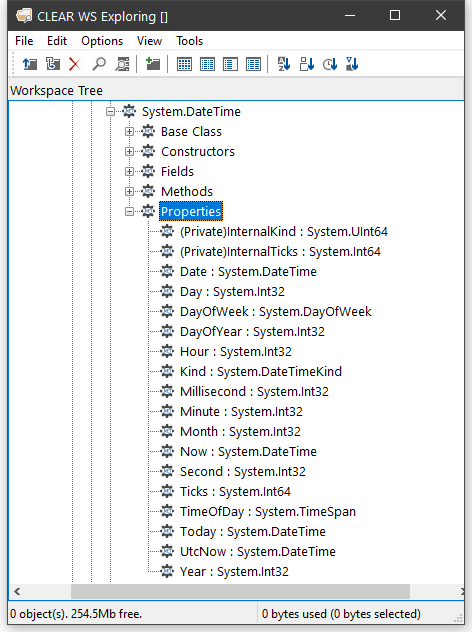472x632 pixels.
Task: Sort by size icon in toolbar
Action: [307, 64]
